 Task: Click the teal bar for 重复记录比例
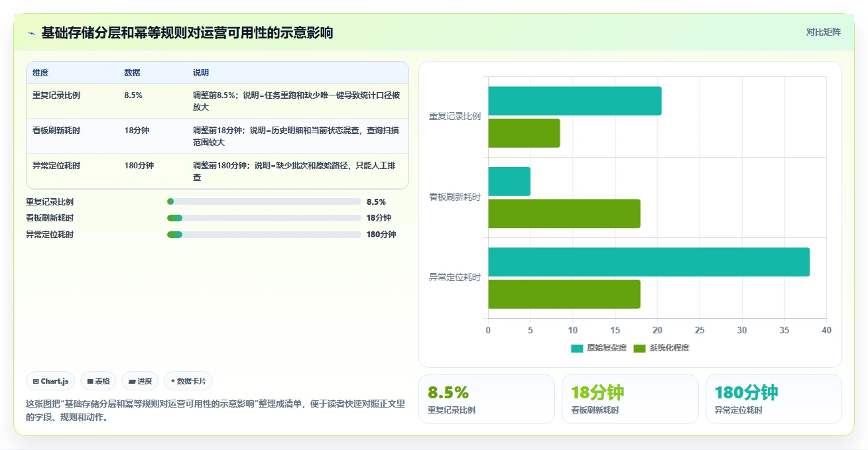tap(575, 101)
